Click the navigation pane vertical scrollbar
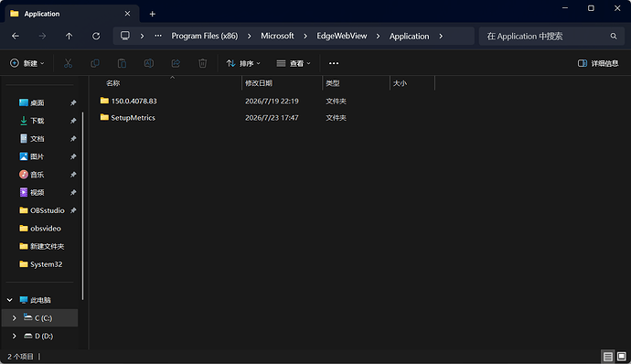The image size is (631, 364). (x=83, y=206)
